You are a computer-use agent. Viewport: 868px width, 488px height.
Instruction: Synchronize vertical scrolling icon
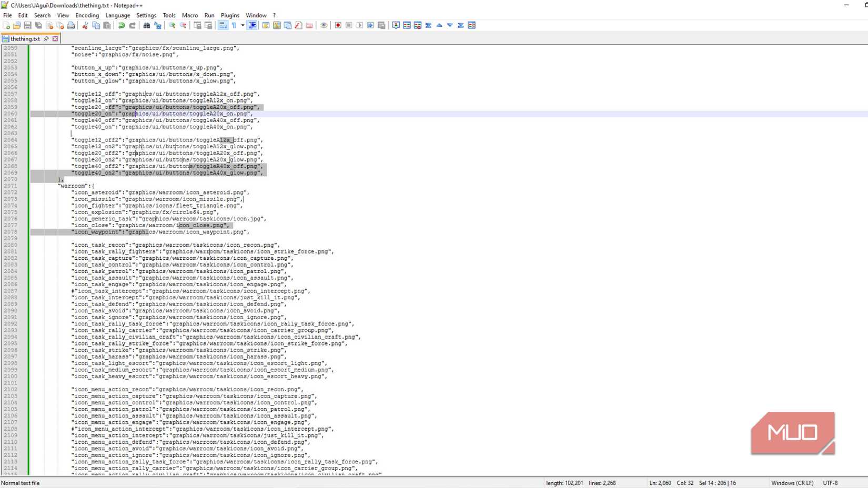[197, 25]
